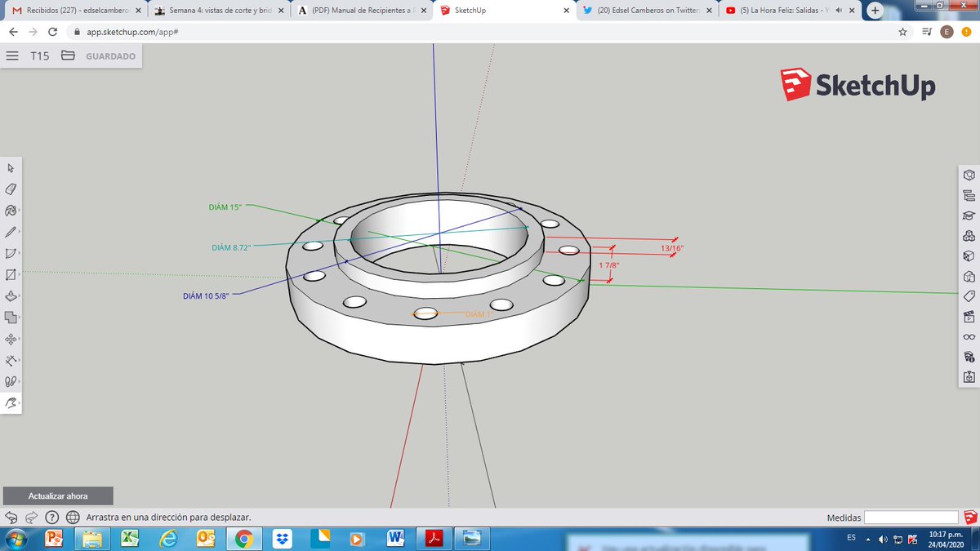The height and width of the screenshot is (551, 980).
Task: Select the active Pan hand tool
Action: (x=10, y=402)
